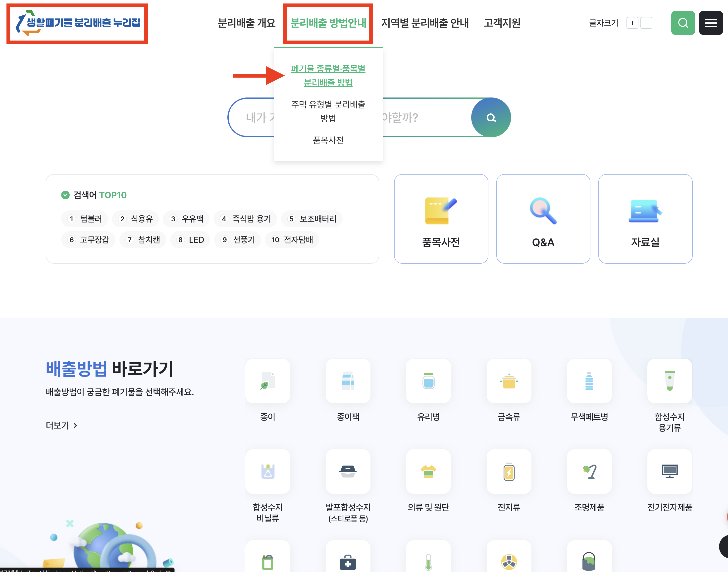Open the 자료실 icon card
Screen dimensions: 728x572
click(645, 218)
